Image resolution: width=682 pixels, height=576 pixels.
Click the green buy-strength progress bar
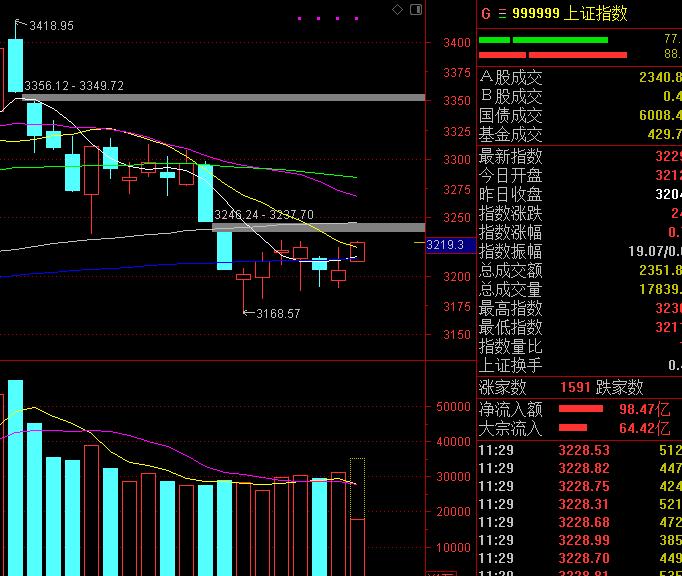coord(543,40)
